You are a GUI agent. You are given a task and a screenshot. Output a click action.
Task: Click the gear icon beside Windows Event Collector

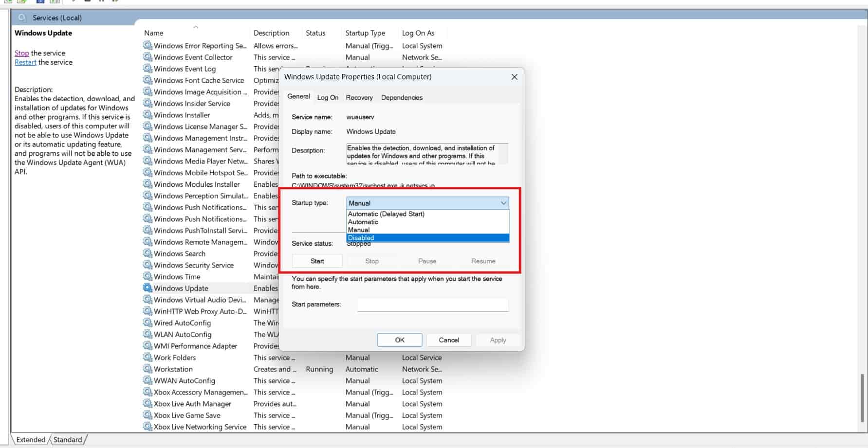coord(148,57)
